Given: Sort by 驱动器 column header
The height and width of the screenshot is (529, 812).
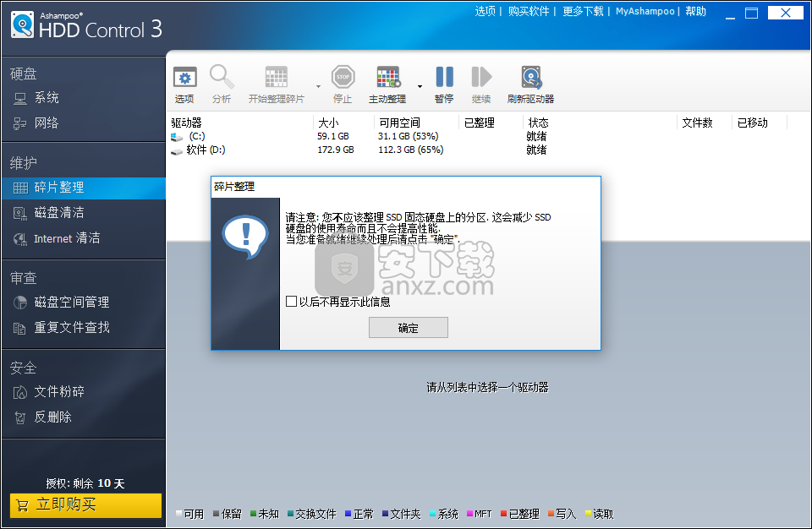Looking at the screenshot, I should tap(240, 123).
